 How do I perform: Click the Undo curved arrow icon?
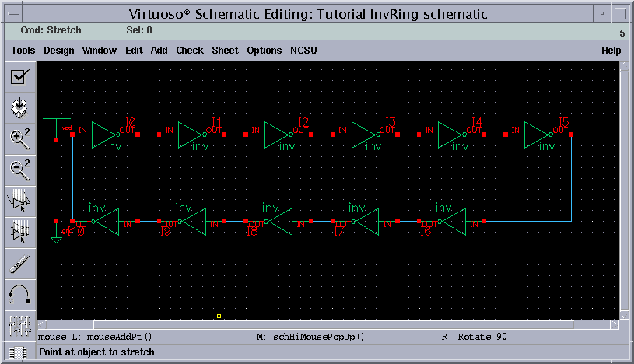20,295
